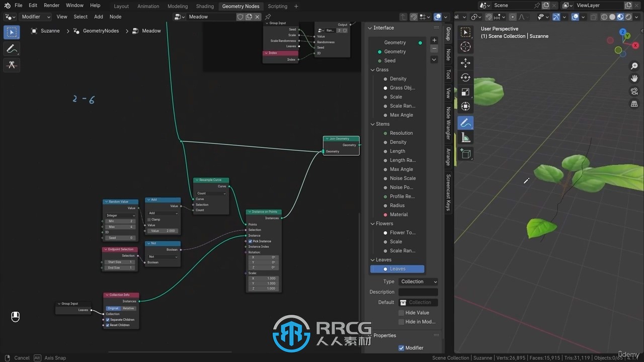Select the 3D Cursor tool
The width and height of the screenshot is (644, 362).
coord(465,47)
